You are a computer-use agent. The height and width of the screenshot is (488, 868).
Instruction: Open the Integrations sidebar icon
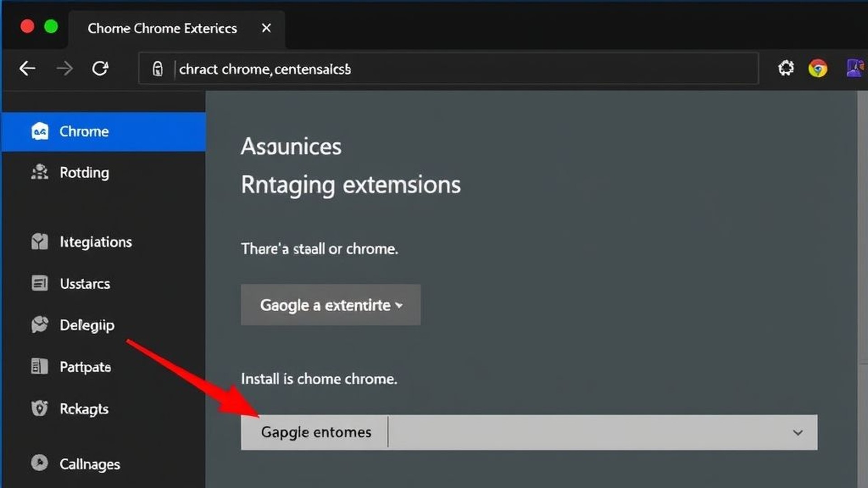pos(40,242)
